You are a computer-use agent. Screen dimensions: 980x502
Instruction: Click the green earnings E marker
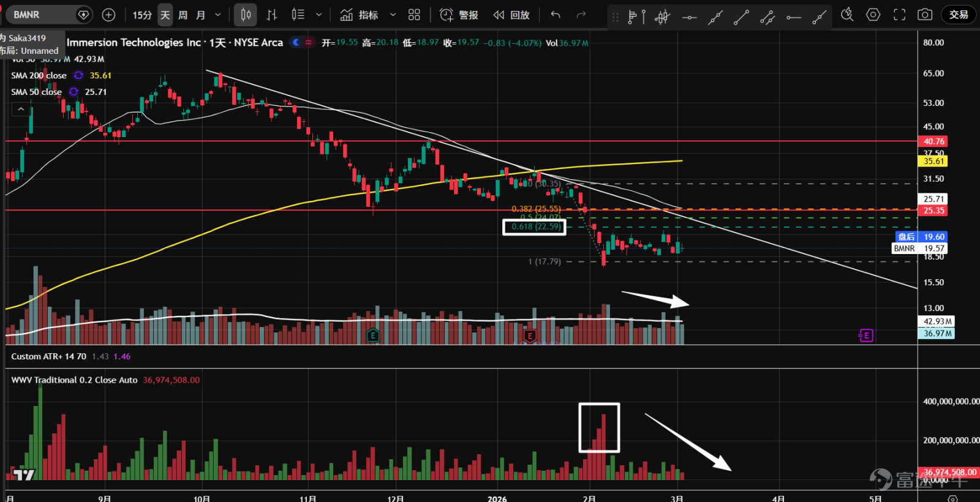click(x=372, y=335)
